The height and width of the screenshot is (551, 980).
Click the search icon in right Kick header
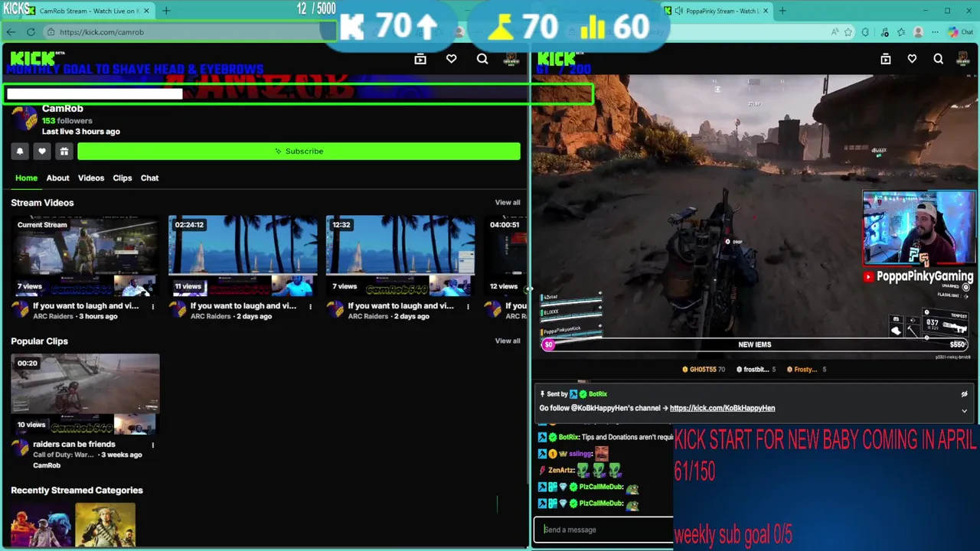[938, 59]
